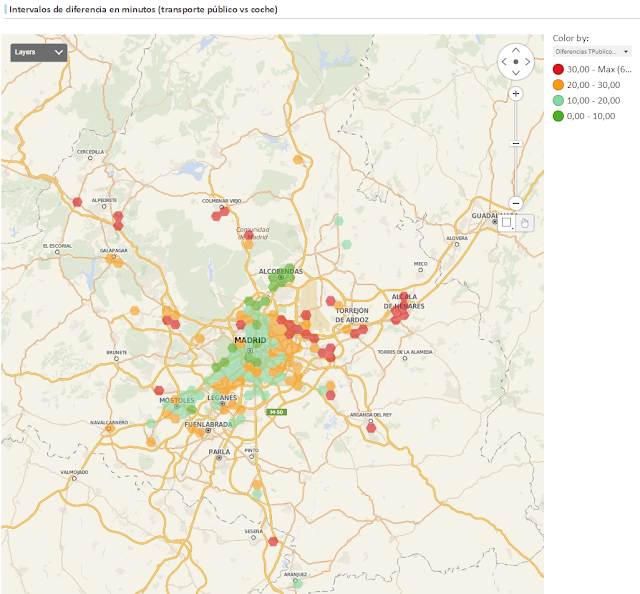
Task: Click the orange 20,00 - 30,00 legend swatch
Action: tap(559, 85)
